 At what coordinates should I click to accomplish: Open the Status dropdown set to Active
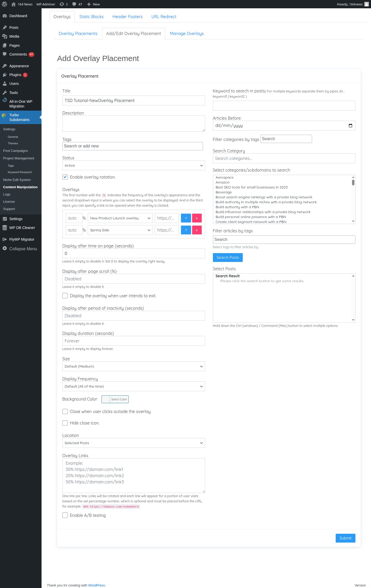133,165
